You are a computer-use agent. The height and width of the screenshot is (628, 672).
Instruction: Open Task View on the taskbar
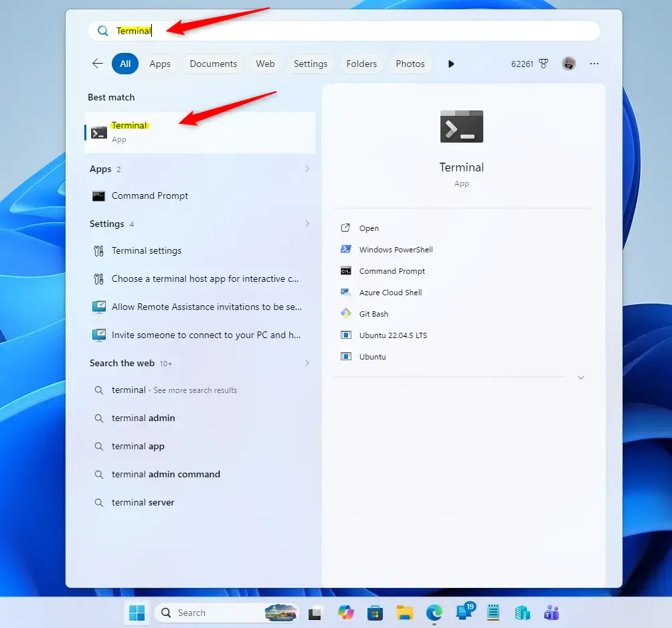point(315,613)
